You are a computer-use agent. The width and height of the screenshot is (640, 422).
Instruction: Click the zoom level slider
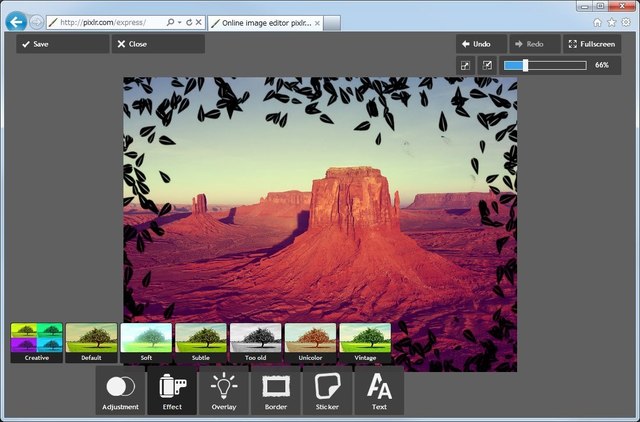pyautogui.click(x=545, y=65)
